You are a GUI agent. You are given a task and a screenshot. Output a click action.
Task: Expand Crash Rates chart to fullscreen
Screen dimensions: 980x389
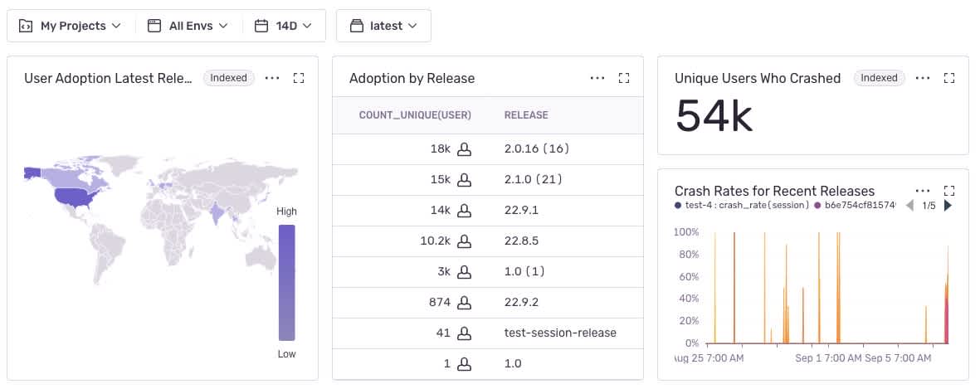pos(950,191)
